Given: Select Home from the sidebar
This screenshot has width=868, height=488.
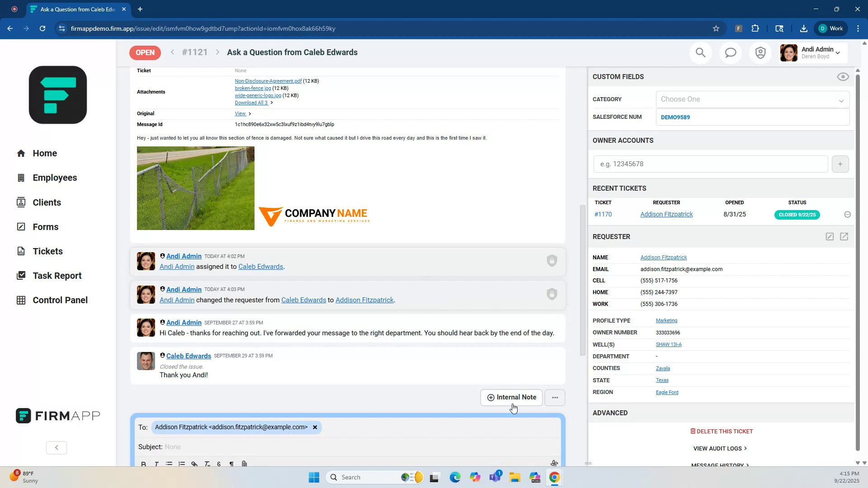Looking at the screenshot, I should 45,153.
